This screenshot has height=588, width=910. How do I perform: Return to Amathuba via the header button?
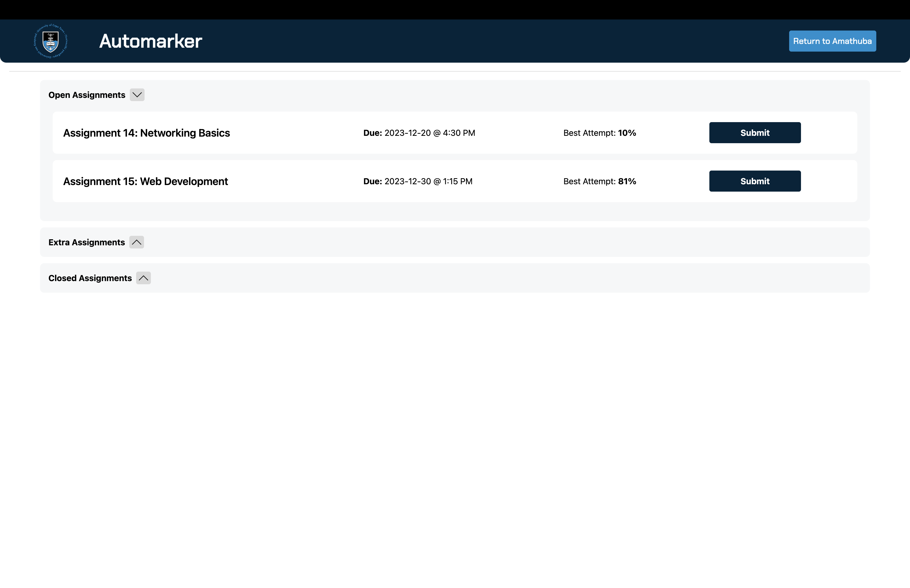(833, 41)
